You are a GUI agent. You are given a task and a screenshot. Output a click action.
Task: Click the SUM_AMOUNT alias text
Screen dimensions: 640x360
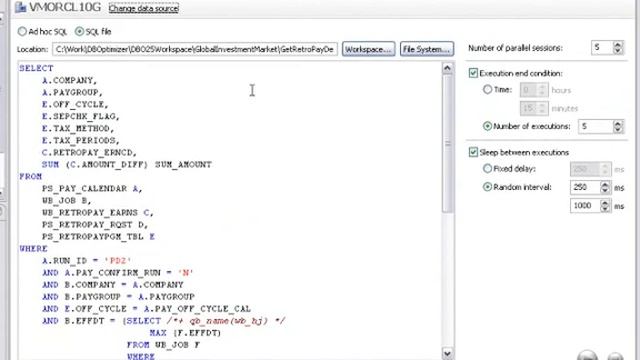[183, 164]
